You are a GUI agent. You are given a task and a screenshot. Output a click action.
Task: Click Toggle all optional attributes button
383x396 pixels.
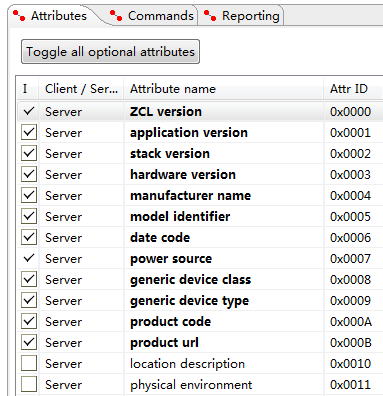coord(110,52)
